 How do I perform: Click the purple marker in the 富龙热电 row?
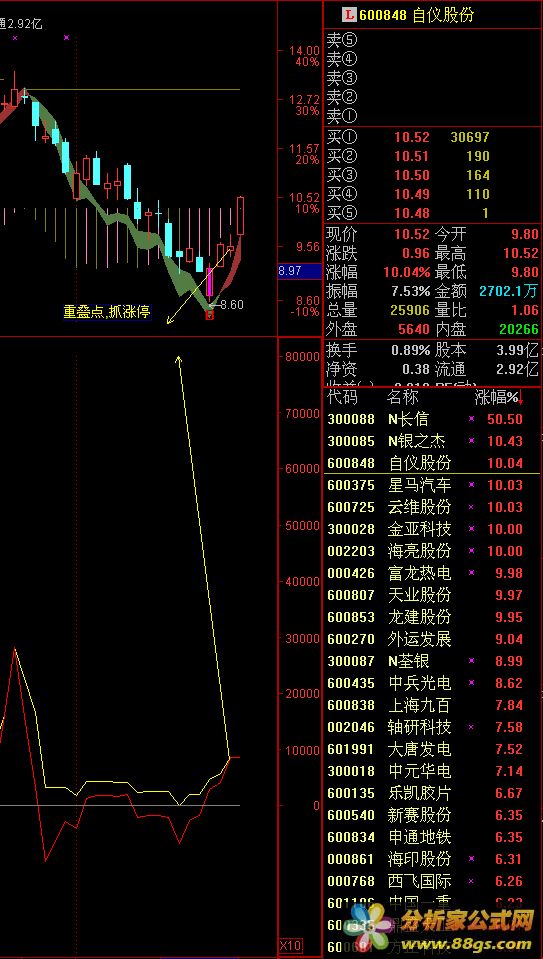tap(471, 573)
